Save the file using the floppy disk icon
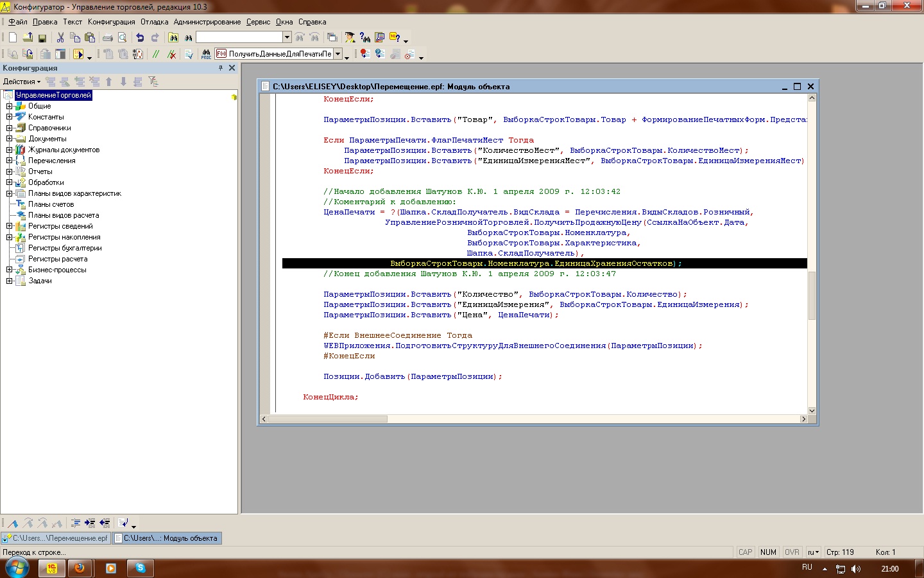 42,38
